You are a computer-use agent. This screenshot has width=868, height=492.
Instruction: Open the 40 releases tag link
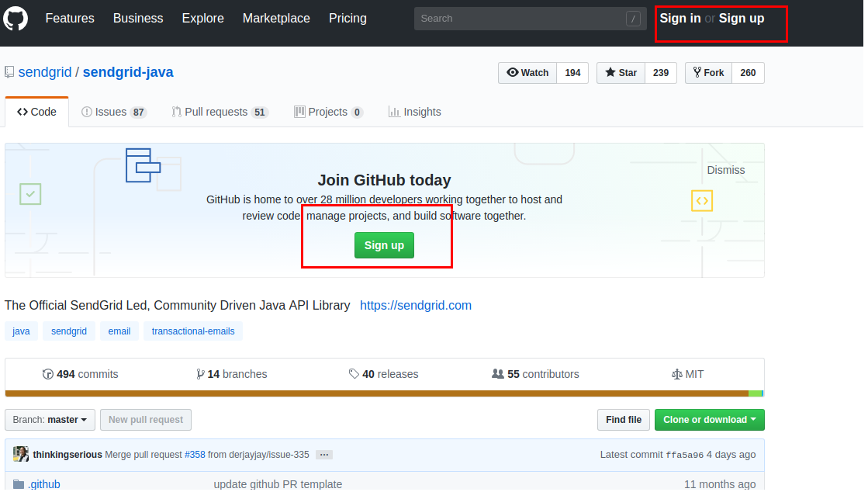[383, 374]
